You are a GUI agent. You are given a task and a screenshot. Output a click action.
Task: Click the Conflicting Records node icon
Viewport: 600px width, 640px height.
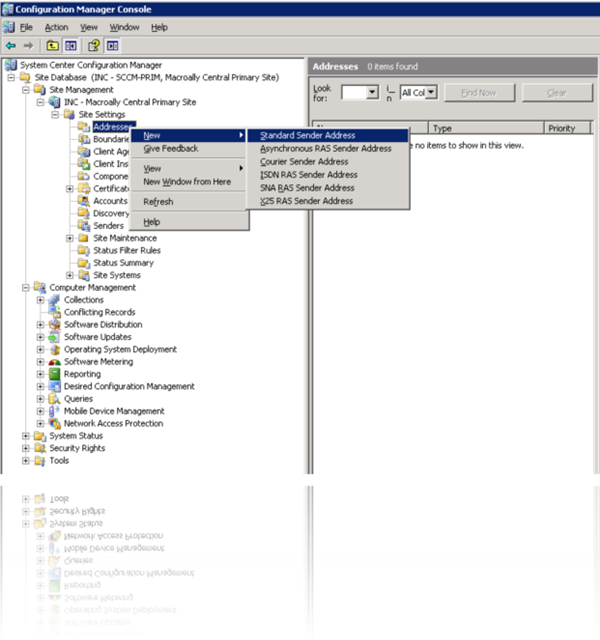[x=55, y=312]
